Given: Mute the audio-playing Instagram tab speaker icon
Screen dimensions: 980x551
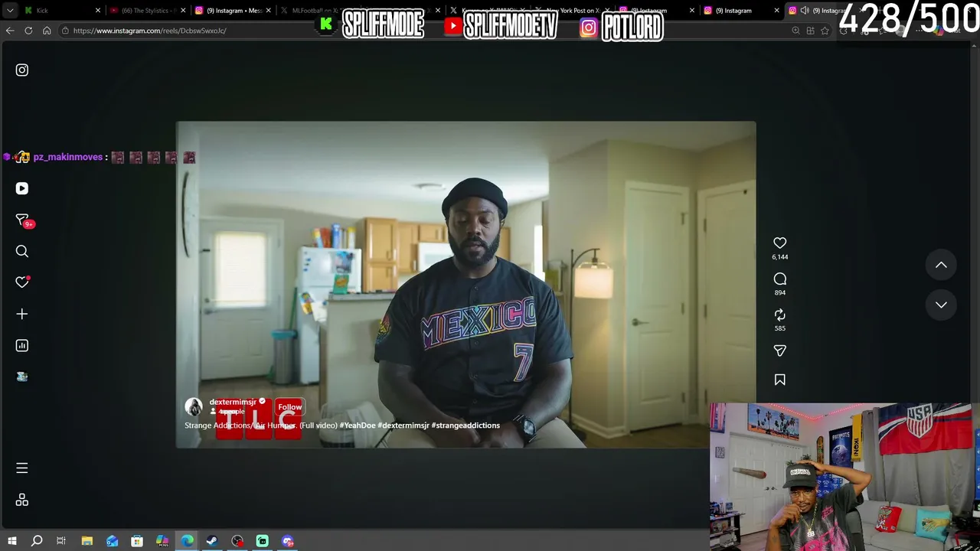Looking at the screenshot, I should click(x=805, y=11).
